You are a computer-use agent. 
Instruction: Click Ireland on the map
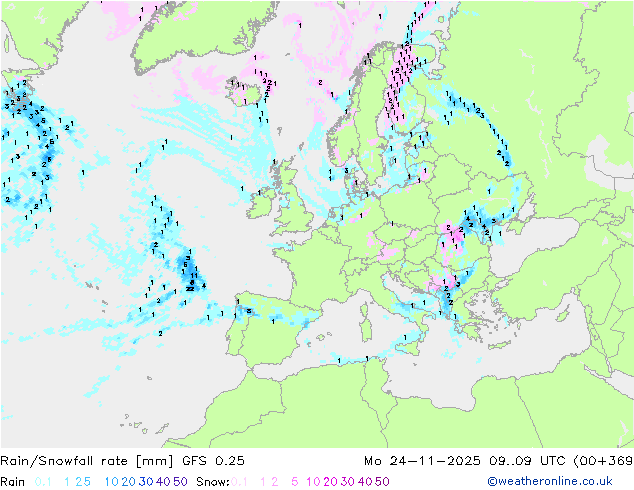(x=260, y=203)
